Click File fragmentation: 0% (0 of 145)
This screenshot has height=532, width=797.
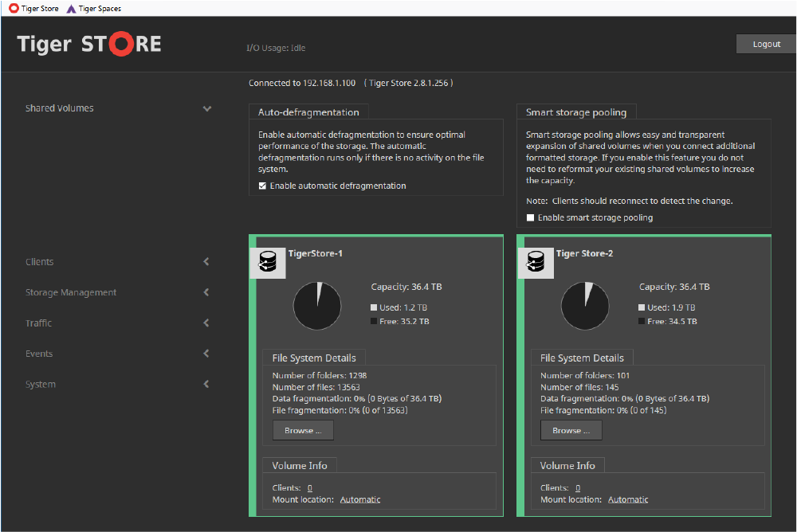click(603, 410)
